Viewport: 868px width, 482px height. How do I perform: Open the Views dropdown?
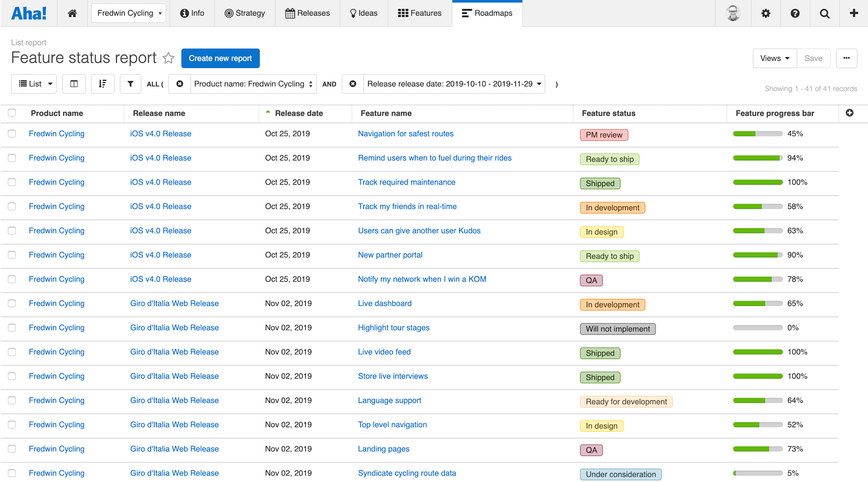(774, 58)
